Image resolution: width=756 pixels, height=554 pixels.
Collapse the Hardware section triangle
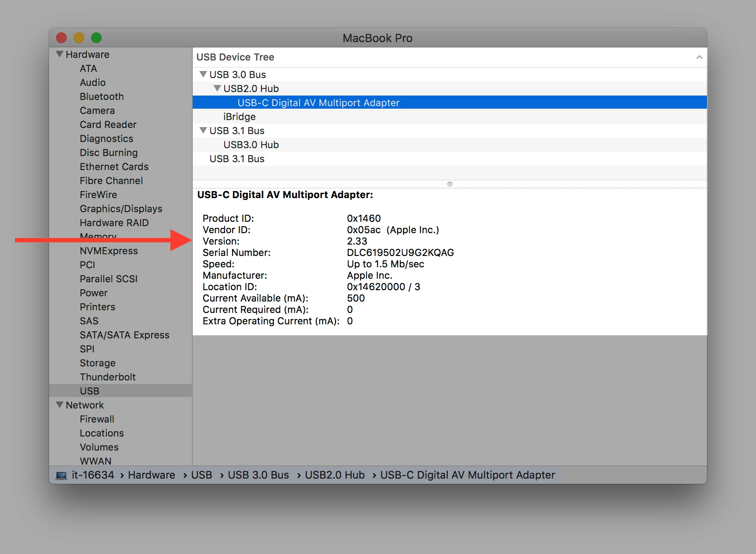(60, 54)
